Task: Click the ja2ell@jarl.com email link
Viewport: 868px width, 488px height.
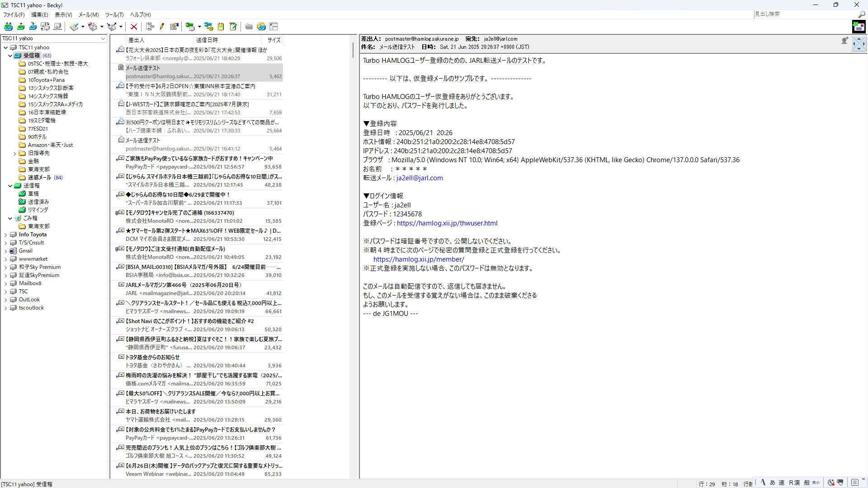Action: (419, 178)
